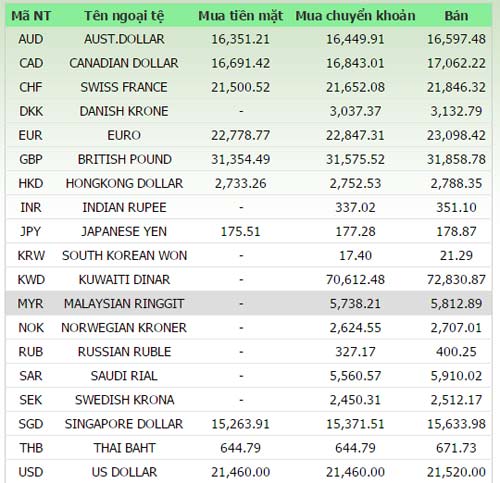
Task: Click the Mua tiền mặt header
Action: tap(241, 16)
